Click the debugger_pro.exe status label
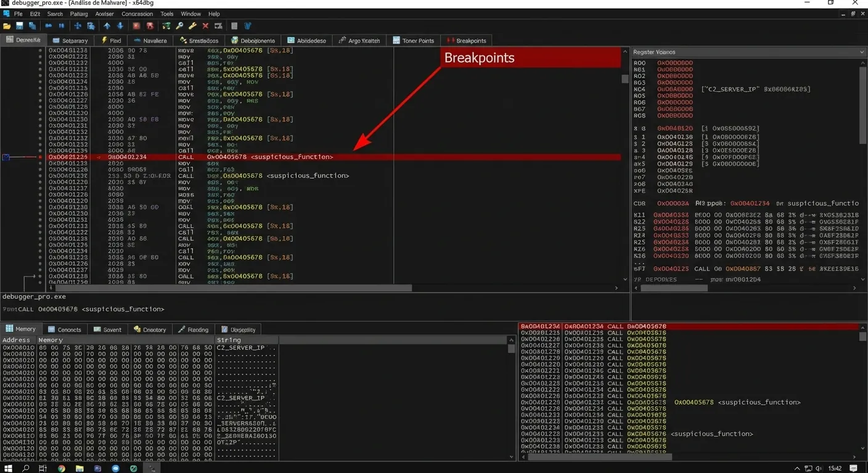Image resolution: width=868 pixels, height=473 pixels. (x=33, y=296)
